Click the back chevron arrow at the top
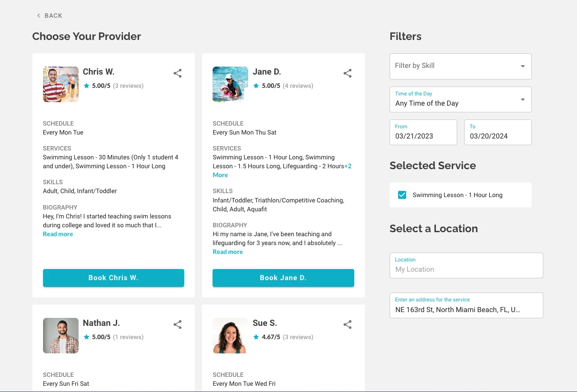The height and width of the screenshot is (392, 577). click(x=39, y=15)
